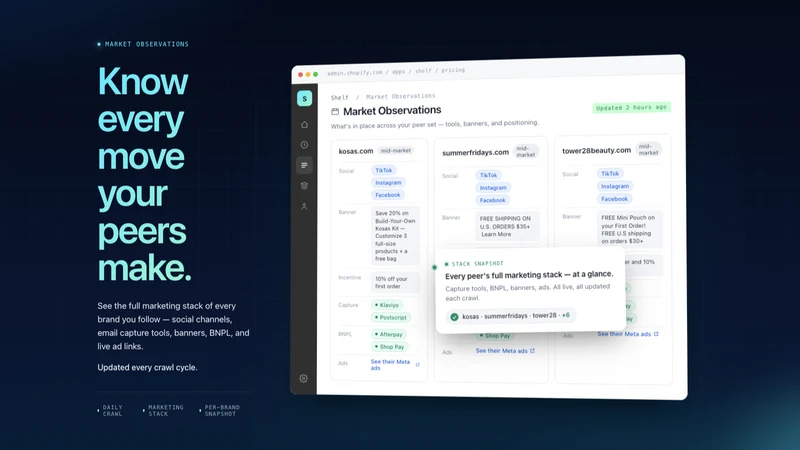The width and height of the screenshot is (800, 450).
Task: Click the Shop Pay tag on kosas.com card
Action: (x=389, y=347)
